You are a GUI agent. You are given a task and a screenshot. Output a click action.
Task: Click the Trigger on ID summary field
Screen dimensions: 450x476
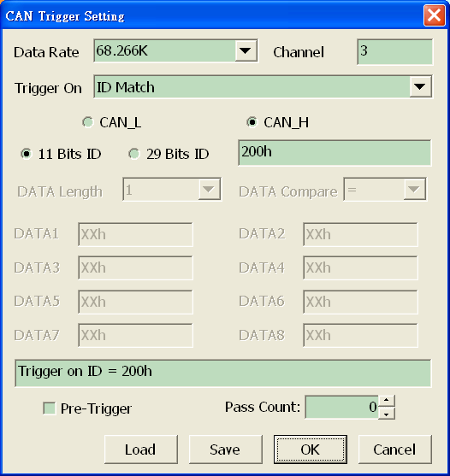222,373
